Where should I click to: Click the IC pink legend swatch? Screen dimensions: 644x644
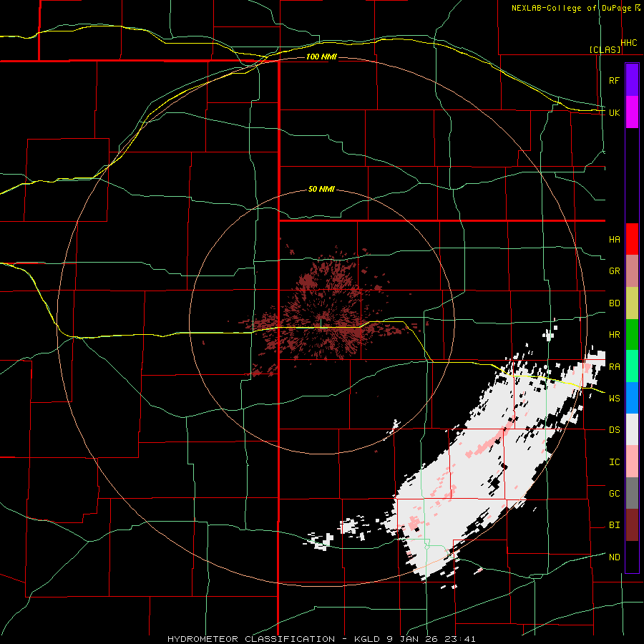[632, 462]
